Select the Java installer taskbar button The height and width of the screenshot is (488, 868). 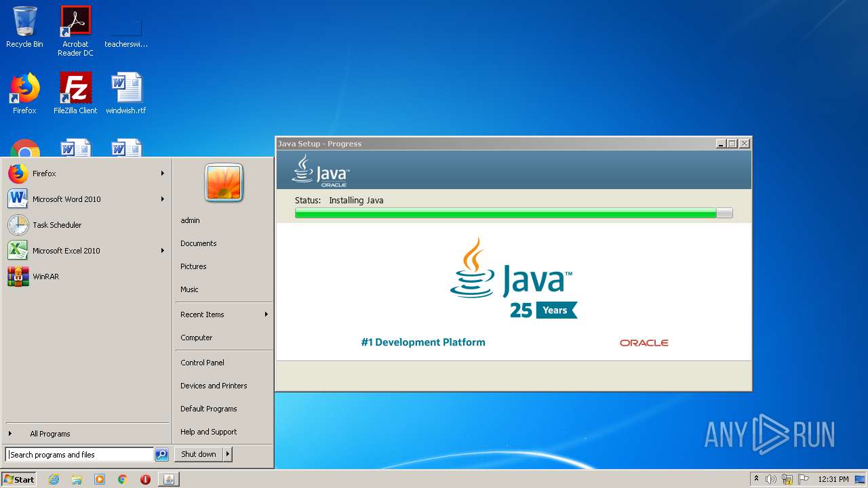pos(169,479)
